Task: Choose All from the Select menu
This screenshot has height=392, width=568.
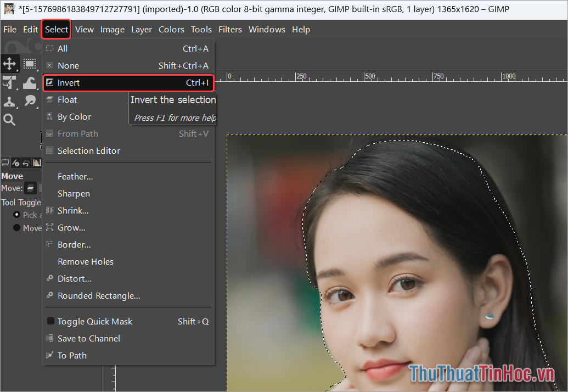Action: point(128,48)
